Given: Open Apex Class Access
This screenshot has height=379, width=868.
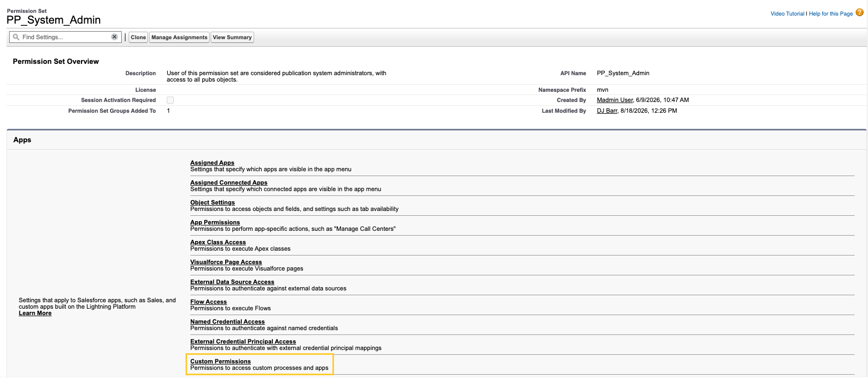Looking at the screenshot, I should point(218,242).
